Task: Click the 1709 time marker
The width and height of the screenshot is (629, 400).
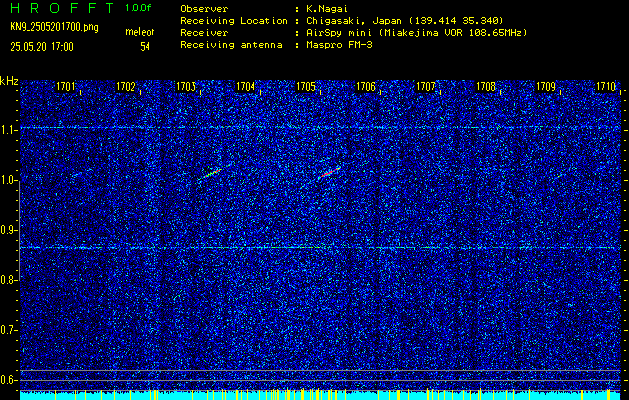Action: click(546, 86)
